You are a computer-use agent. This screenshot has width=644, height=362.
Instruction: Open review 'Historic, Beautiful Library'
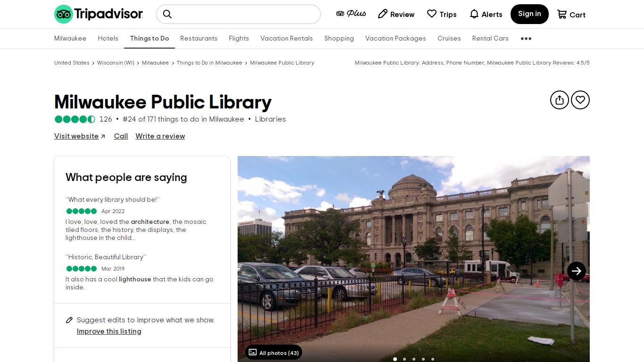[106, 257]
